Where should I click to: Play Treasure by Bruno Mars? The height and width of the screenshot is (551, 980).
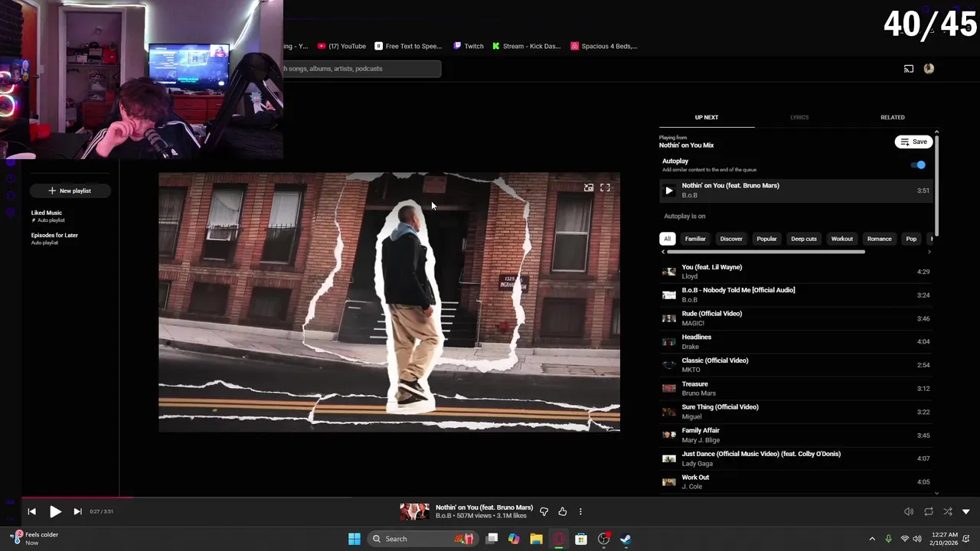pyautogui.click(x=796, y=389)
